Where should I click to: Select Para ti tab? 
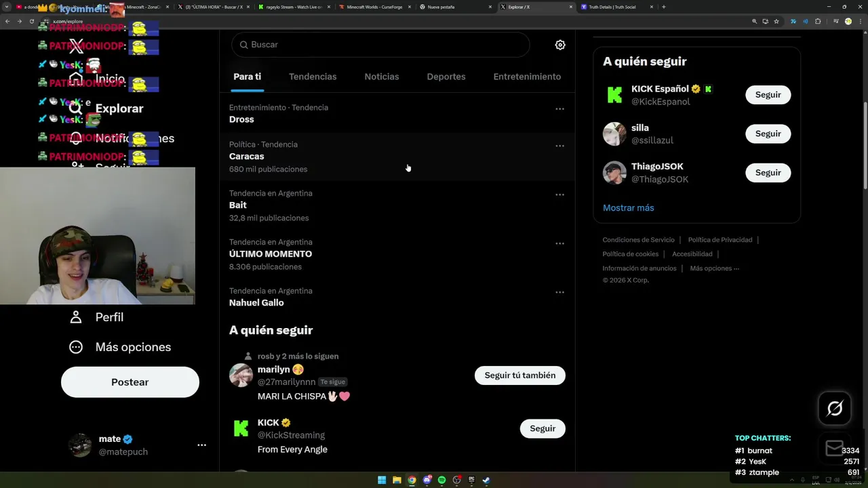tap(248, 77)
